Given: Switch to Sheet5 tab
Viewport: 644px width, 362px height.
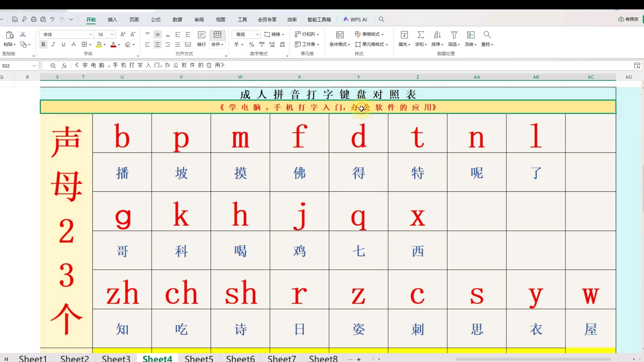Looking at the screenshot, I should tap(199, 358).
